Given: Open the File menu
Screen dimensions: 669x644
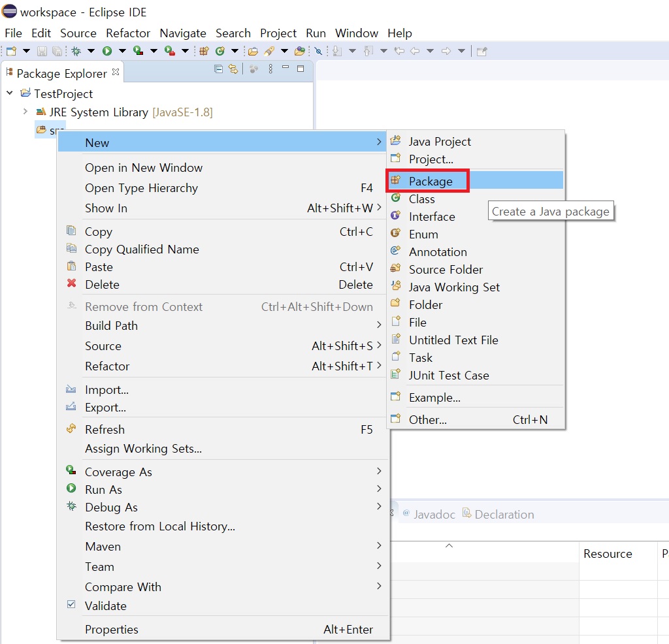Looking at the screenshot, I should pos(13,33).
